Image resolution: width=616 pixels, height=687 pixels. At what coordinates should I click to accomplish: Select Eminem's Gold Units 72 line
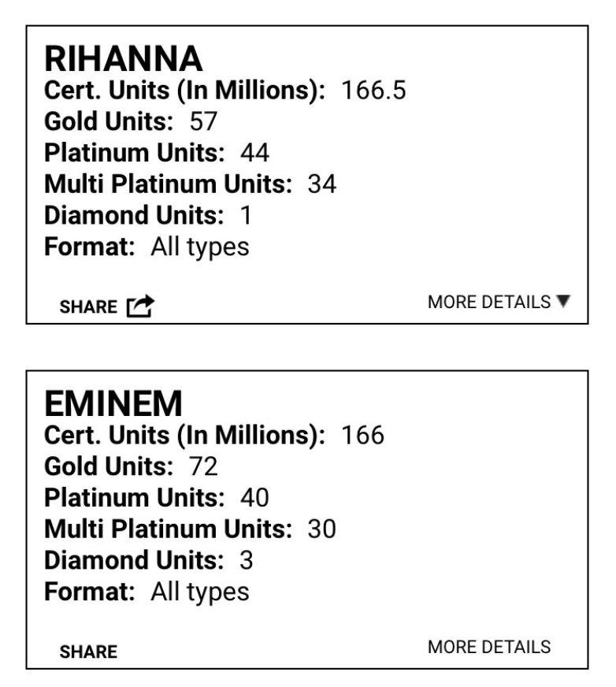coord(131,466)
